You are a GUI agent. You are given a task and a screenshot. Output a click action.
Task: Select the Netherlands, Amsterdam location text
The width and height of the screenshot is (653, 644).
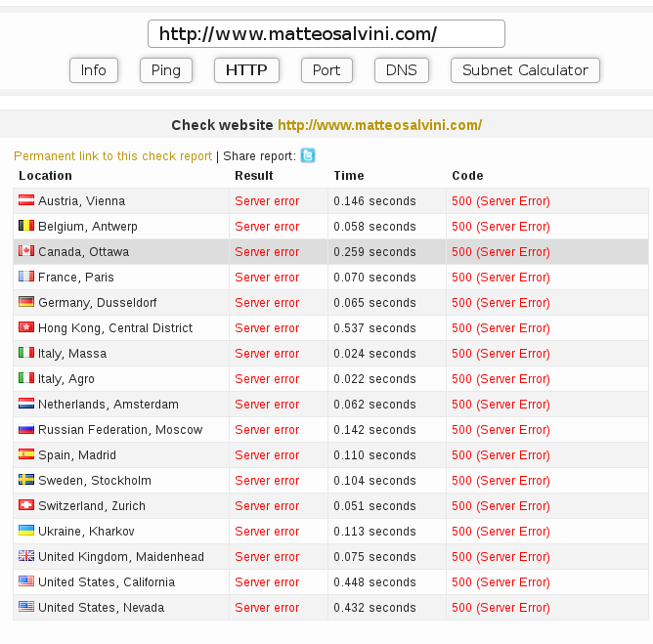[109, 405]
